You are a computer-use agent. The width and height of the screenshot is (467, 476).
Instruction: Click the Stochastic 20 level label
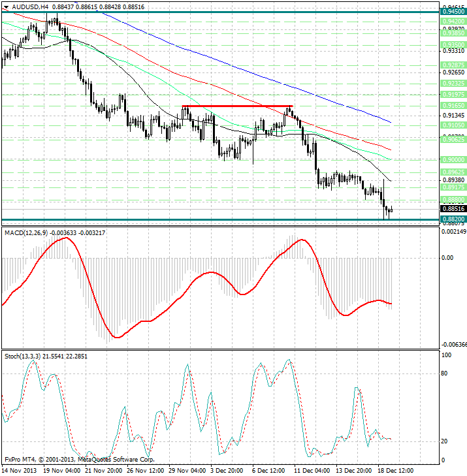(443, 441)
